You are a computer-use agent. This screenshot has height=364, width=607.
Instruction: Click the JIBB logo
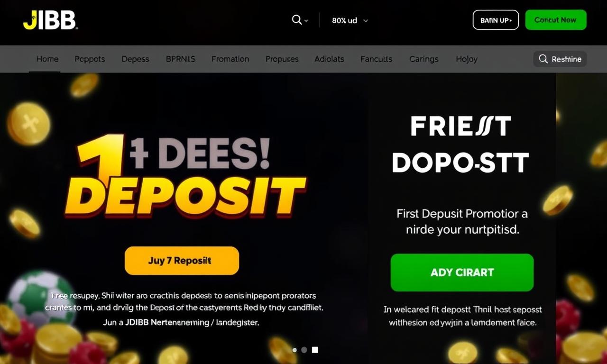50,20
